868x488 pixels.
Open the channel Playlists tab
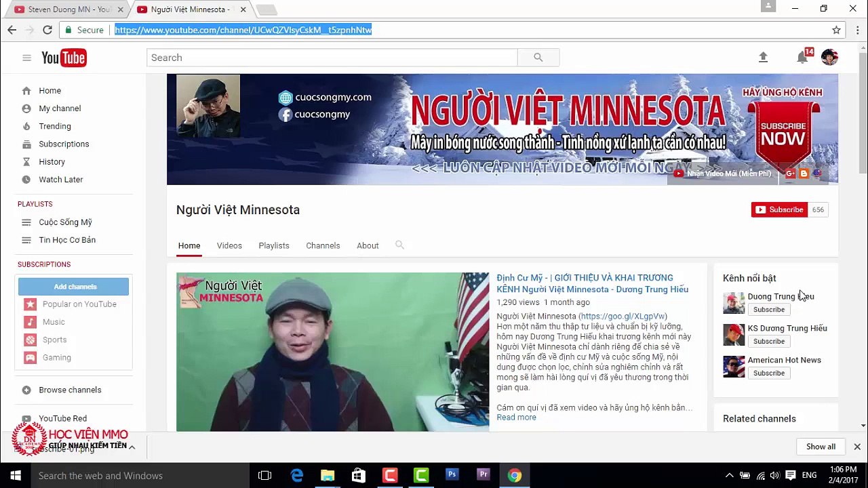[x=274, y=245]
